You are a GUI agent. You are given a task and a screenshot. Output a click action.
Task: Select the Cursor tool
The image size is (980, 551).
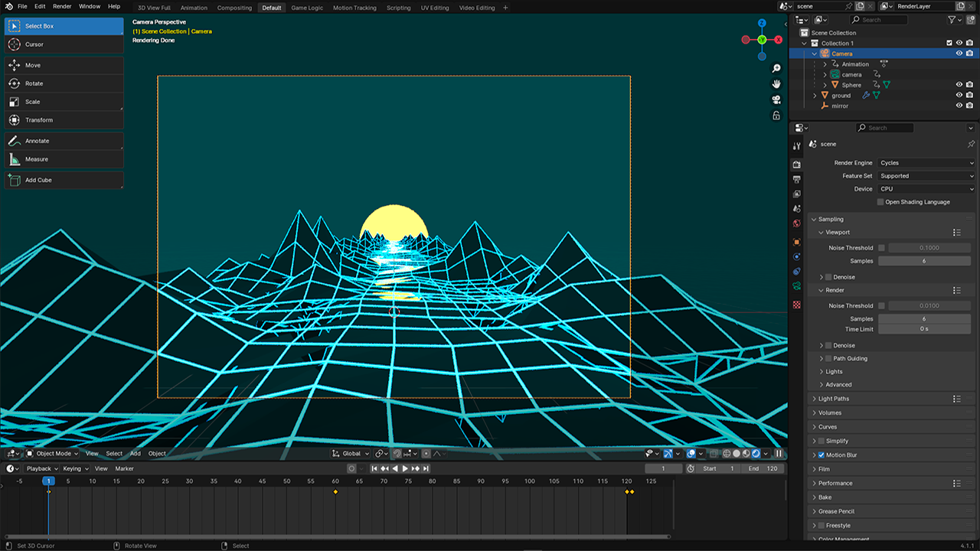pos(64,44)
